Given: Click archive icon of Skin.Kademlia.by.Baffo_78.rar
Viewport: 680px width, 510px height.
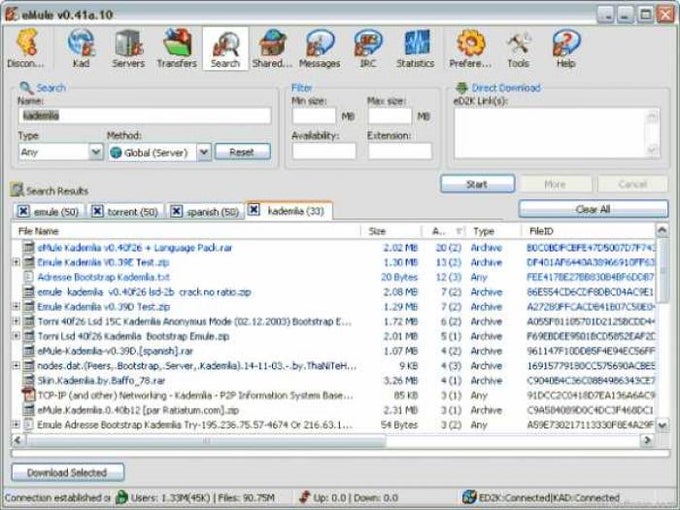Looking at the screenshot, I should pos(28,380).
